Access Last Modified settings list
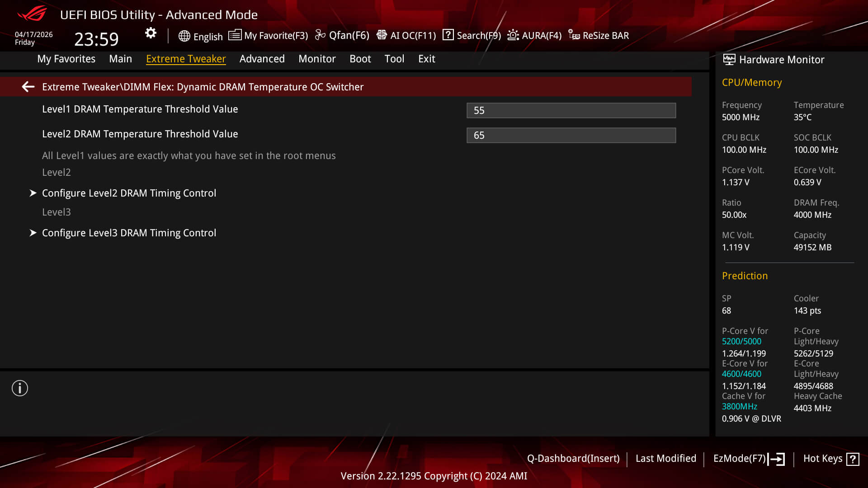The height and width of the screenshot is (488, 868). [x=665, y=458]
